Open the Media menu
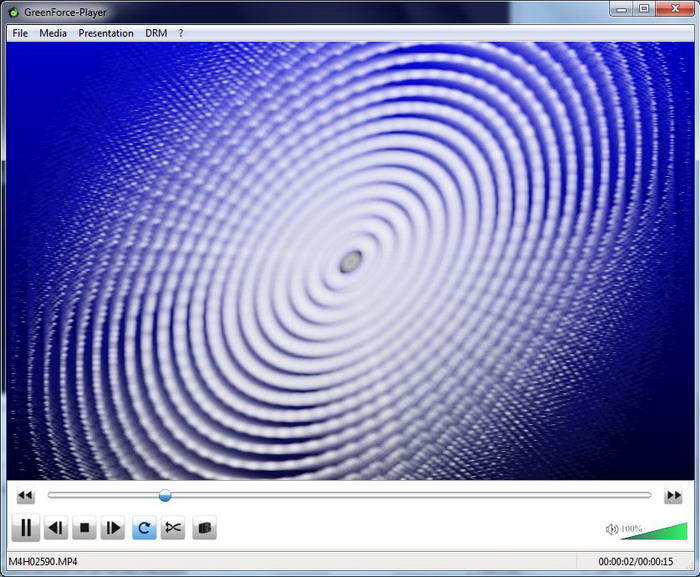The height and width of the screenshot is (577, 700). coord(53,33)
